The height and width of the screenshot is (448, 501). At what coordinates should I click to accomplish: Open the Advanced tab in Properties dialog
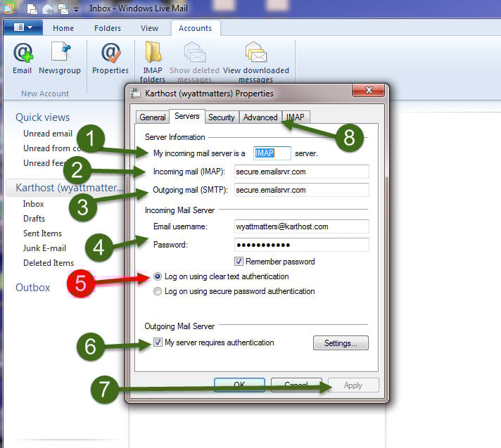(x=260, y=117)
